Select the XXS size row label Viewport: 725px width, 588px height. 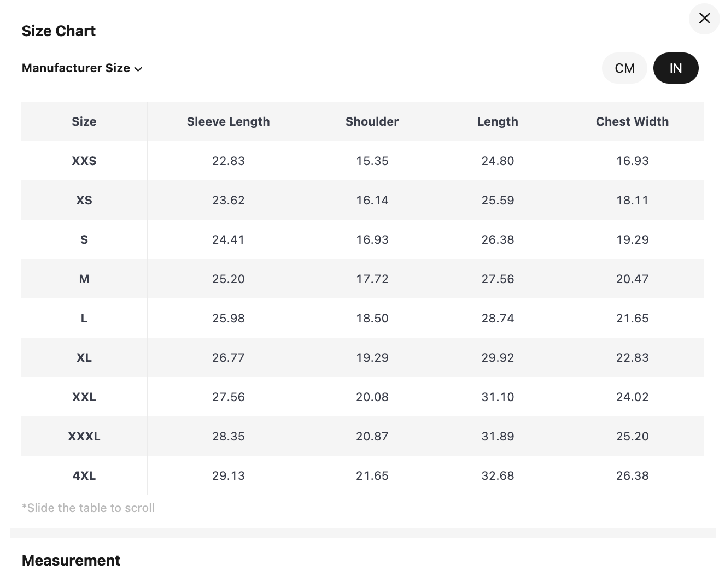[x=84, y=161]
